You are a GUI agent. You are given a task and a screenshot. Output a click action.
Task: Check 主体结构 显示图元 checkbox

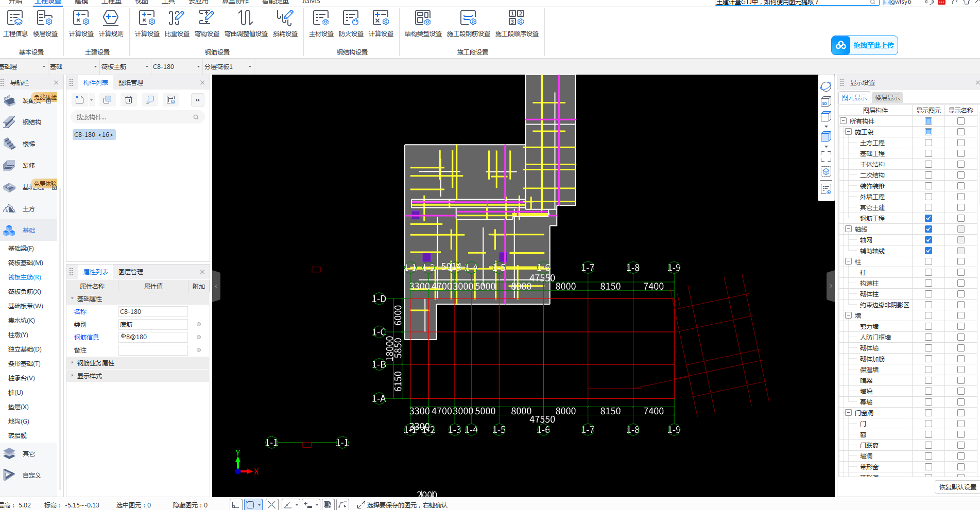click(928, 164)
